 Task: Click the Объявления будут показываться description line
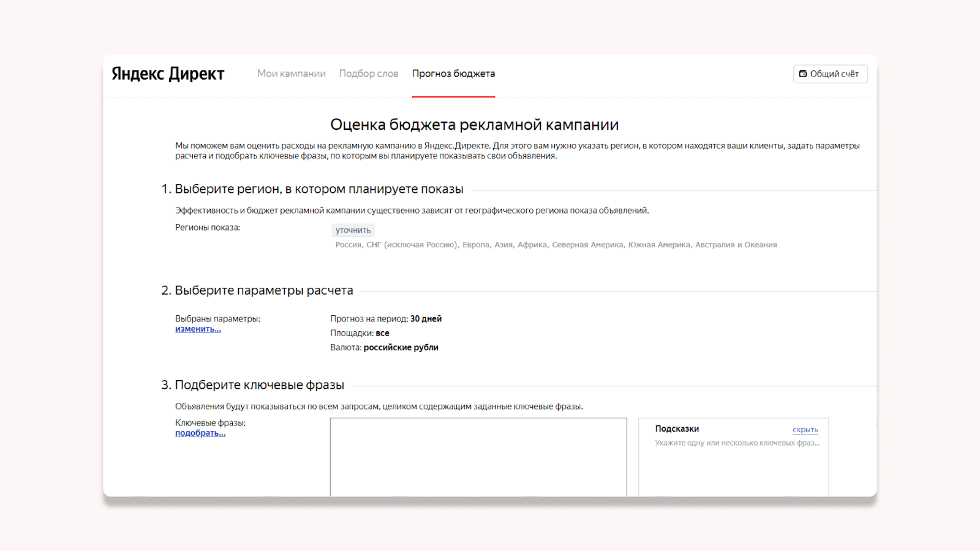pyautogui.click(x=379, y=407)
